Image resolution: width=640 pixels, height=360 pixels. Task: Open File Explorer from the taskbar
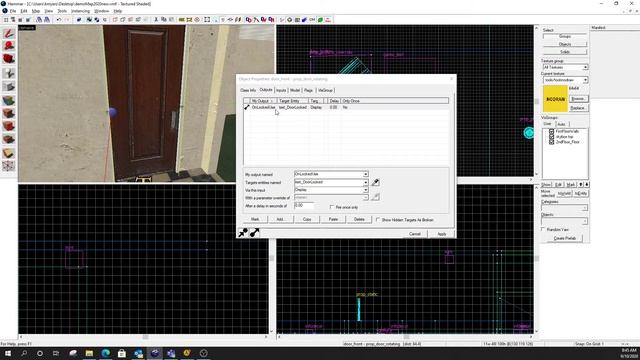[x=89, y=353]
